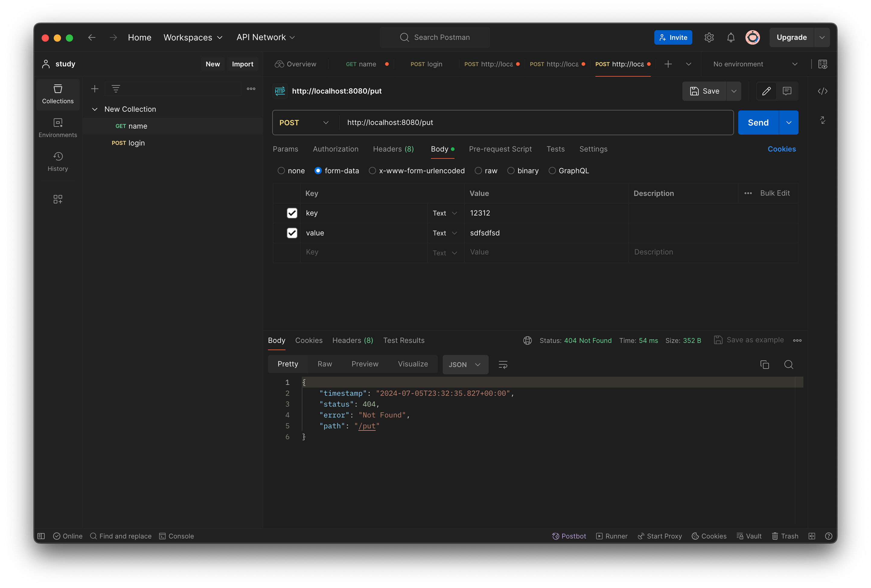Click the Import button

point(242,64)
